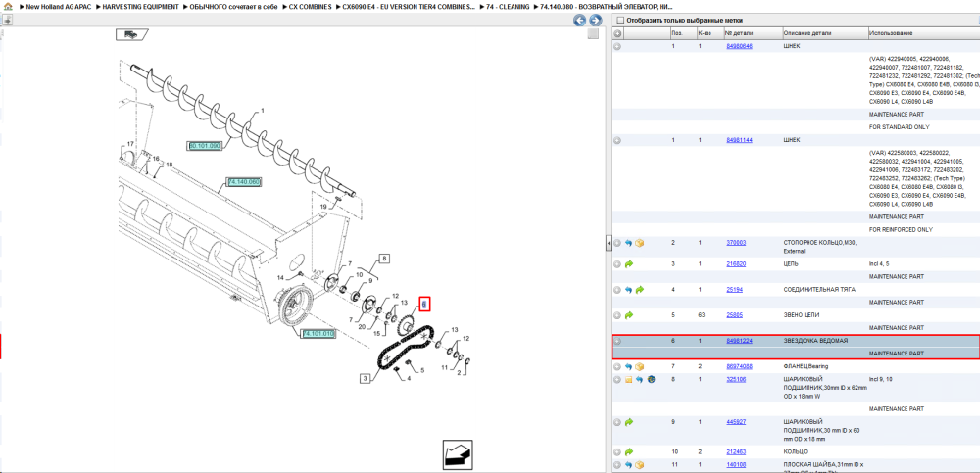This screenshot has height=473, width=980.
Task: Sort by the 'Использование' column header
Action: pos(891,33)
